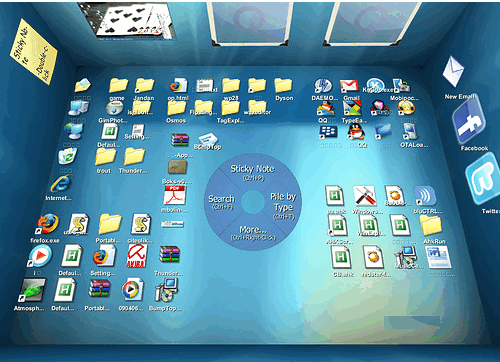
Task: Select the wp28 folder
Action: (x=231, y=86)
